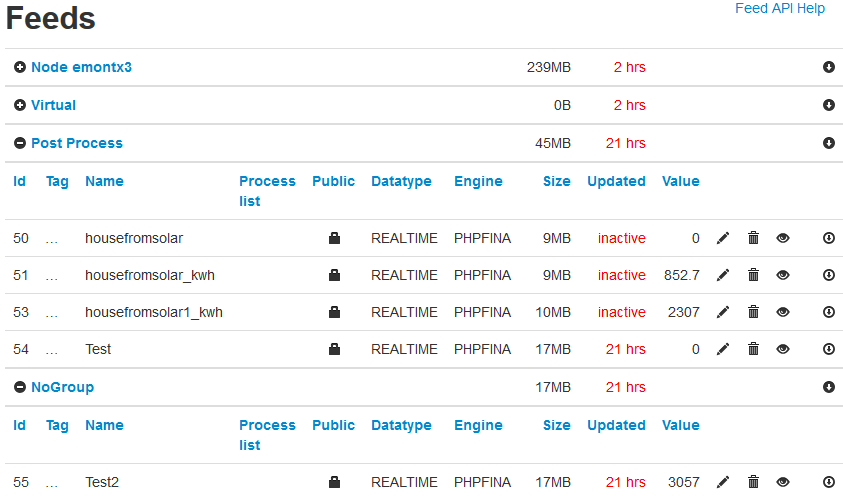Screen dimensions: 843x496
Task: Expand the Virtual feed group
Action: [20, 105]
